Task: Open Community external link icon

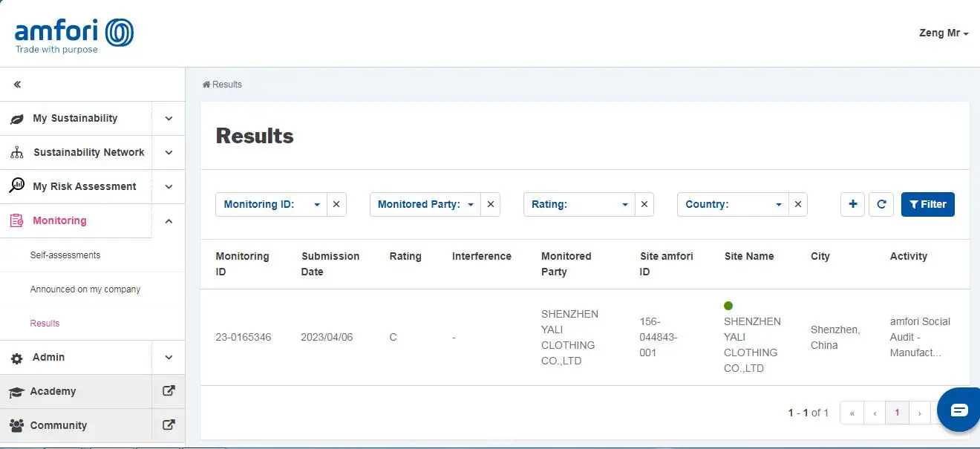Action: point(169,425)
